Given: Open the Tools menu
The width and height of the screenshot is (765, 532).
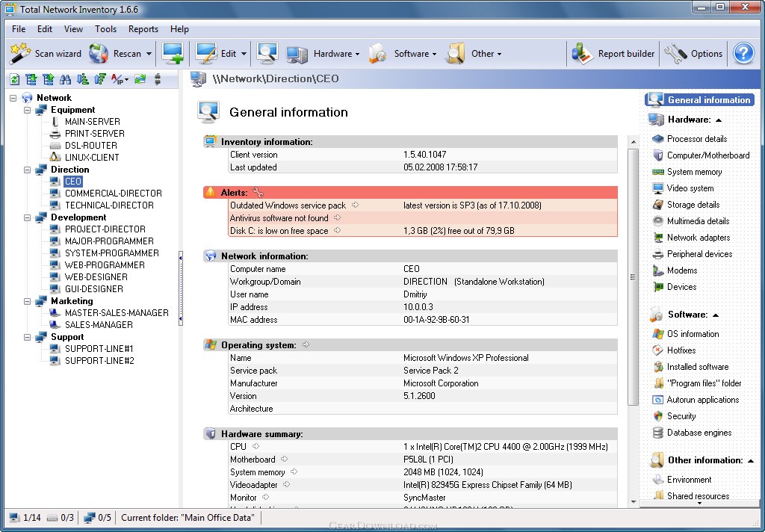Looking at the screenshot, I should coord(105,29).
